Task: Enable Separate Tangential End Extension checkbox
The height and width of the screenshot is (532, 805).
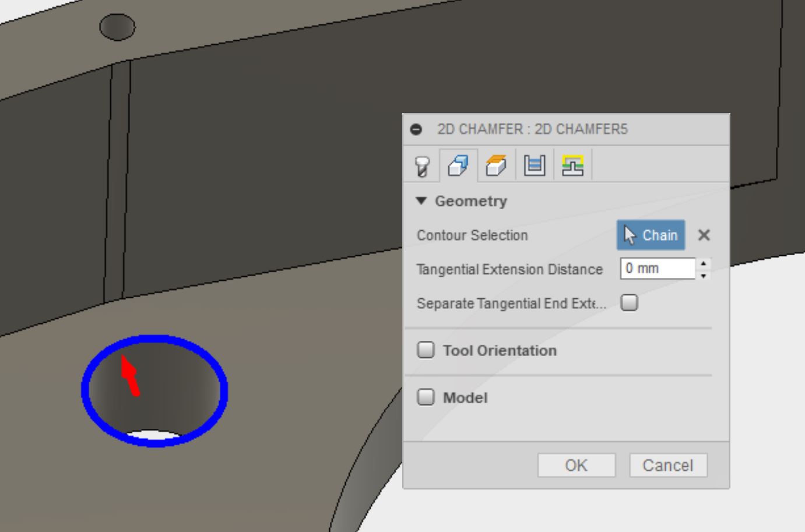Action: [x=630, y=303]
